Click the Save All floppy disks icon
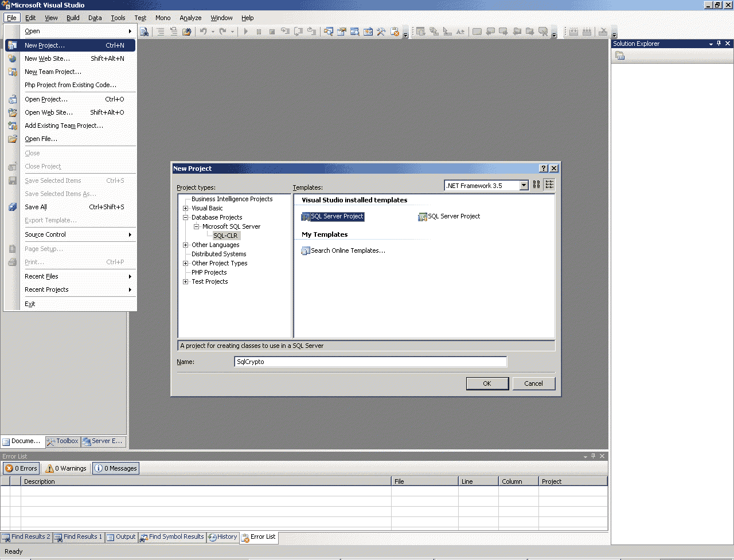Screen dimensions: 734x560 pyautogui.click(x=13, y=207)
